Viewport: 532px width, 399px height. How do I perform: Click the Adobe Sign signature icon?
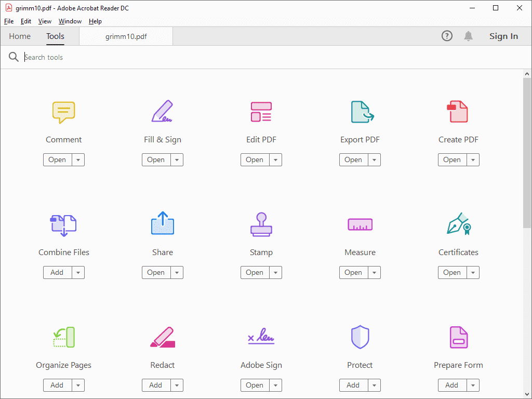tap(261, 336)
